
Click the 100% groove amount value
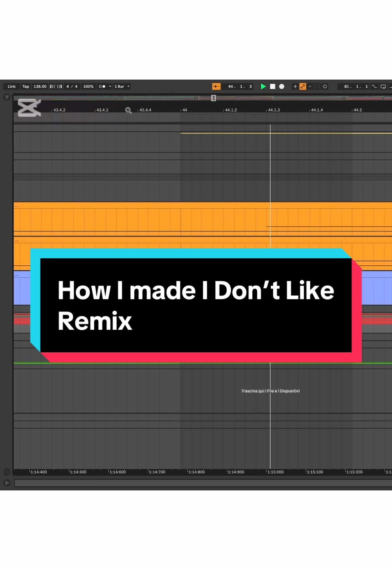[88, 87]
